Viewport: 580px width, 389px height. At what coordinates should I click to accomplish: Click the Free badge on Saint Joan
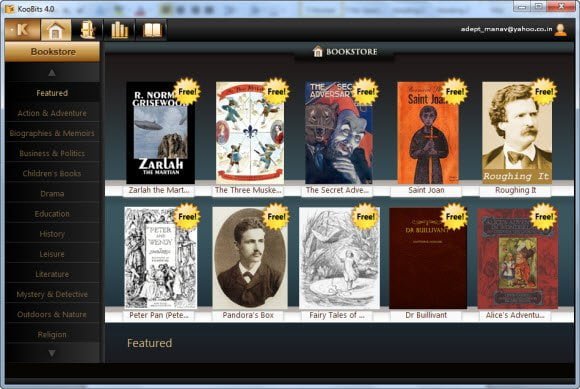coord(455,92)
